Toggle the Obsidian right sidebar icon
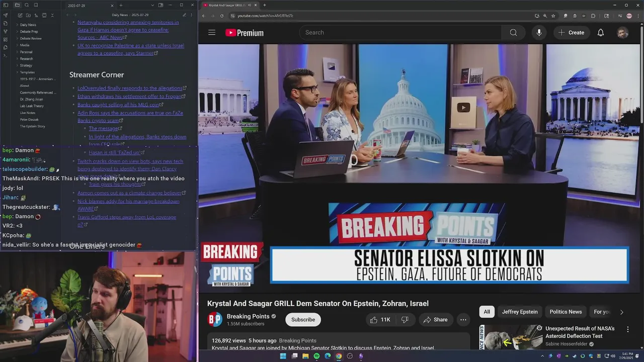 click(160, 5)
